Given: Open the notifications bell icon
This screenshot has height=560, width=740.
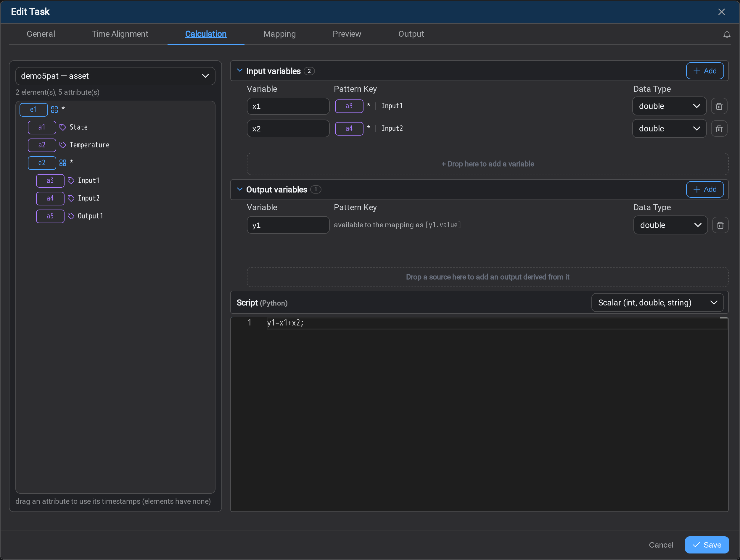Looking at the screenshot, I should (727, 34).
